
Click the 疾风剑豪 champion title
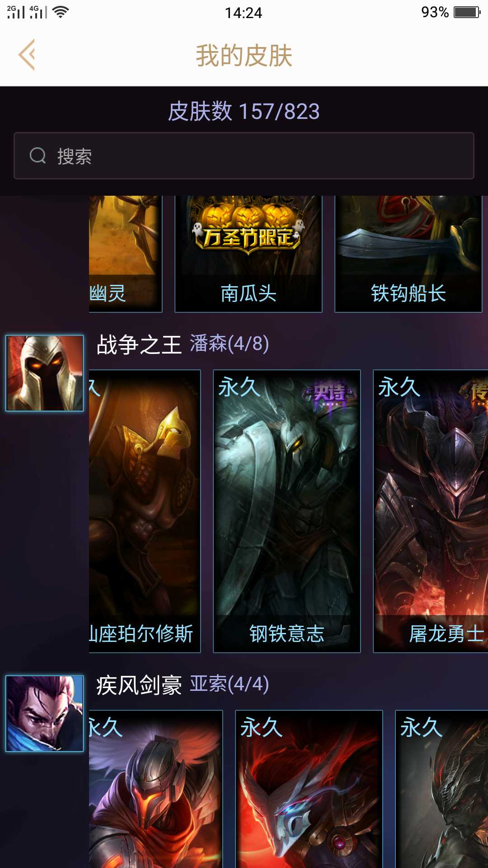tap(139, 685)
